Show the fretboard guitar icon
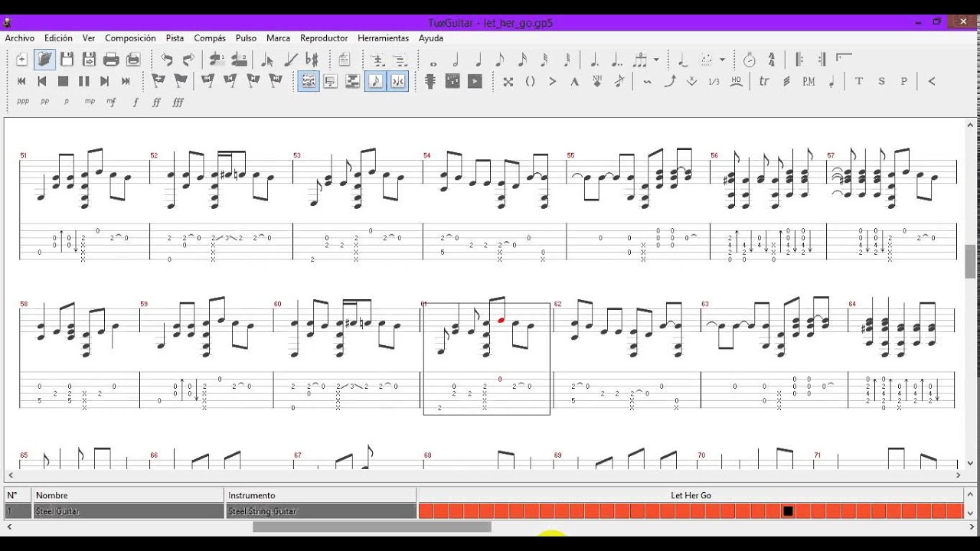 pos(430,81)
